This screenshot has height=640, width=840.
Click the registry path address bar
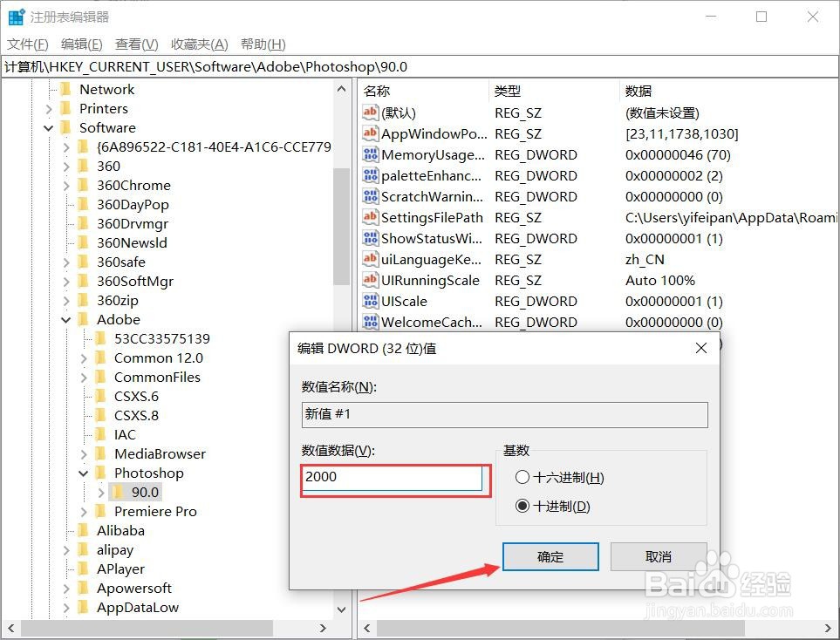click(420, 66)
